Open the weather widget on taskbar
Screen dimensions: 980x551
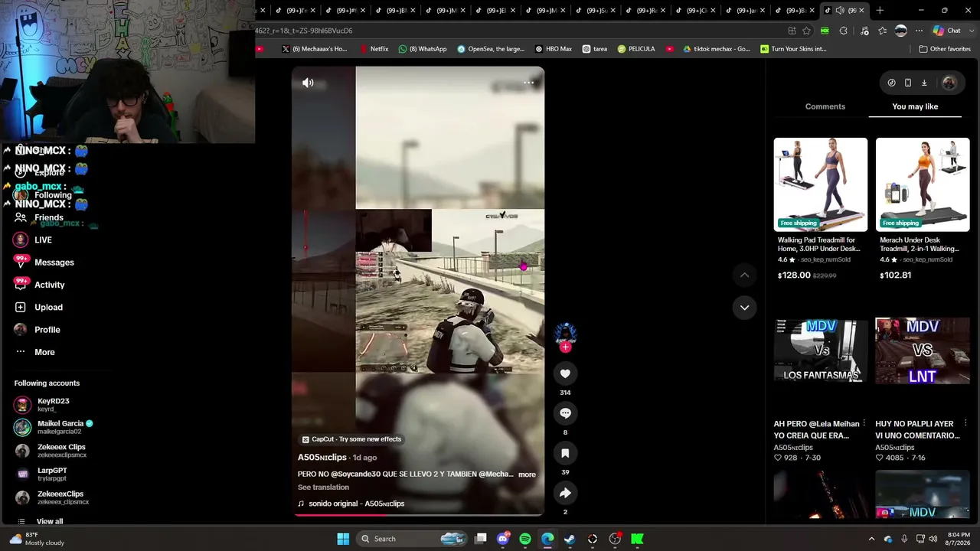point(37,539)
